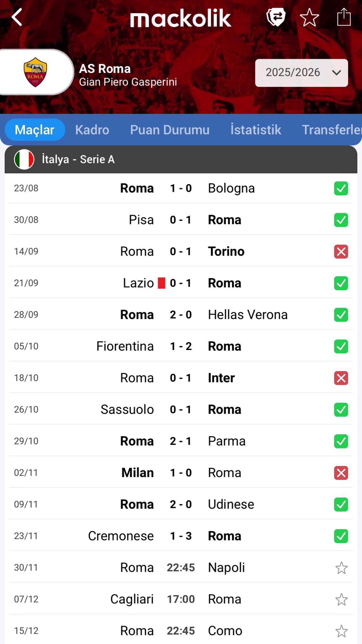Open the 2025/2026 season dropdown
Screen dimensions: 362x644
coord(301,73)
